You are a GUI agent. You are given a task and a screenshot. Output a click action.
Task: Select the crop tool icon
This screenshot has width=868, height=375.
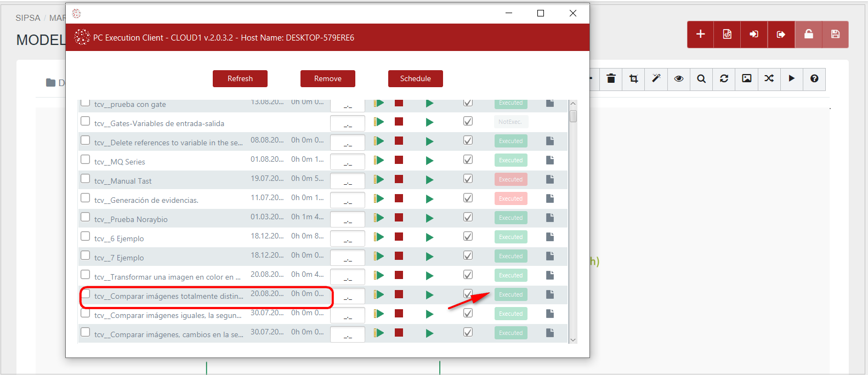tap(634, 79)
